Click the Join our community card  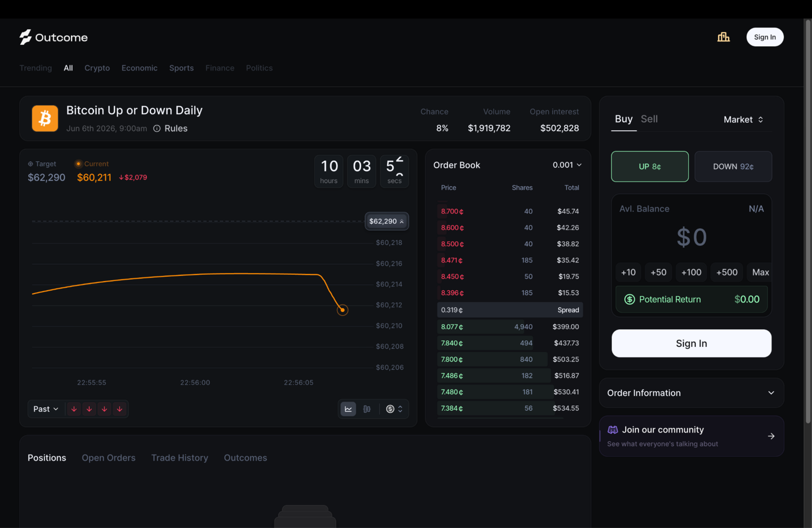[691, 436]
